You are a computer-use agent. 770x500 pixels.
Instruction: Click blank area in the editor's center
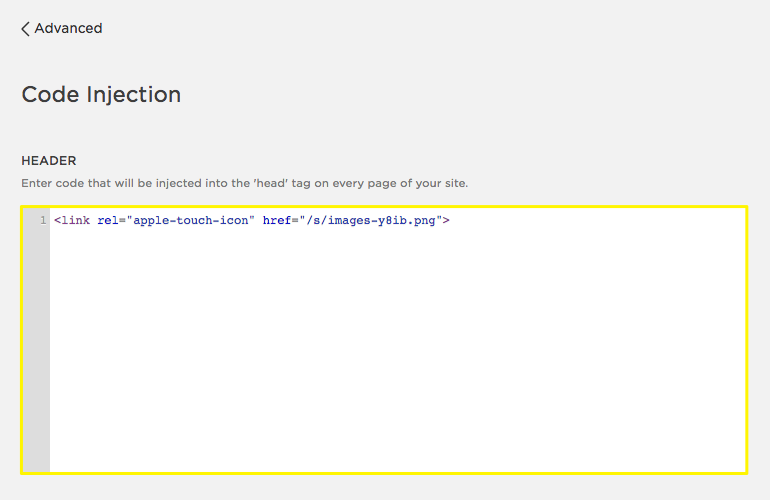(x=397, y=340)
